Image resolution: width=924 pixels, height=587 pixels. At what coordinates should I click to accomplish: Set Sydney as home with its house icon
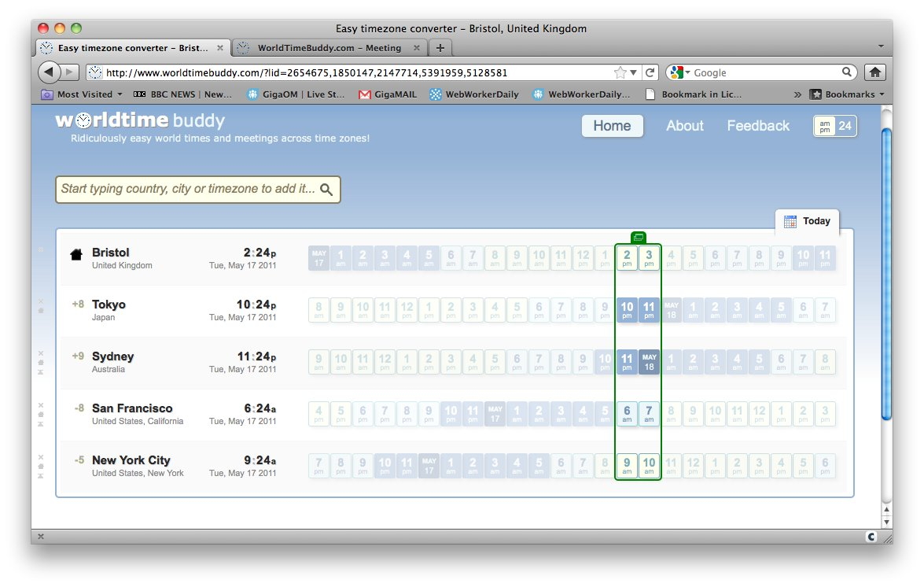41,363
